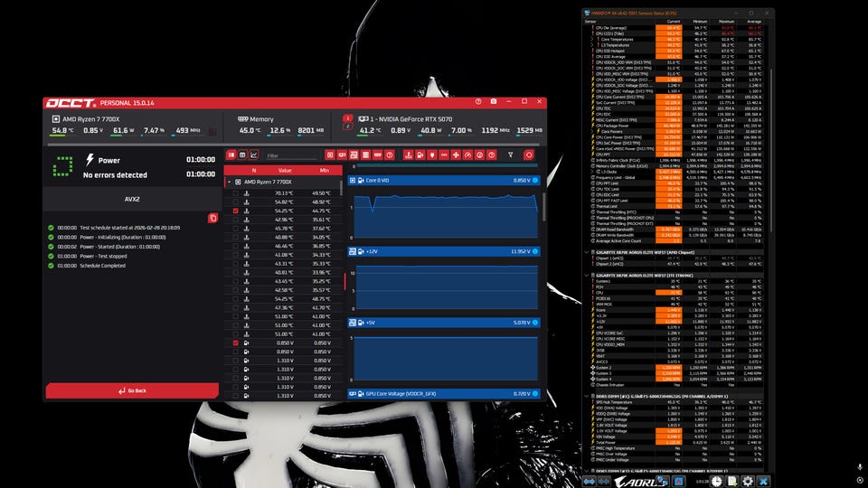Click the info dot on +12V graph
Screen dimensions: 868x488
535,251
